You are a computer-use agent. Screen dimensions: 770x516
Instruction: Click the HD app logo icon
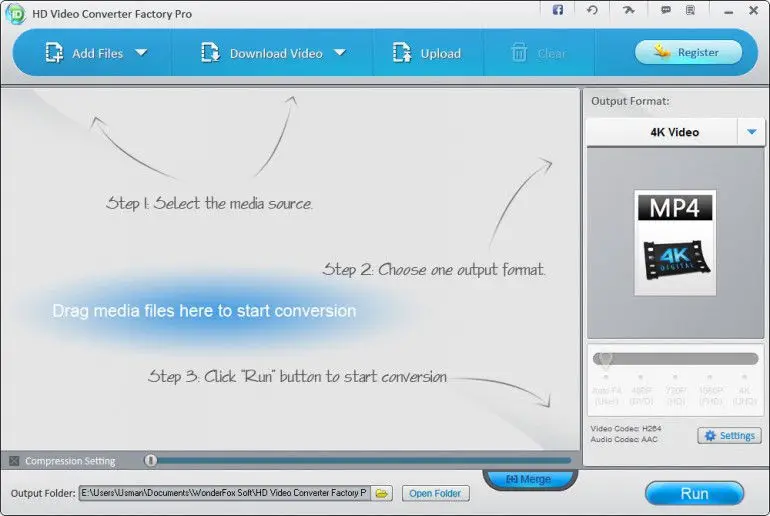click(x=16, y=14)
